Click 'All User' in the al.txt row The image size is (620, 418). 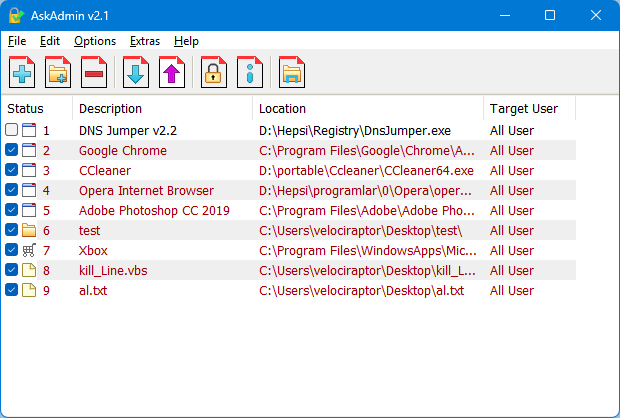(x=512, y=290)
